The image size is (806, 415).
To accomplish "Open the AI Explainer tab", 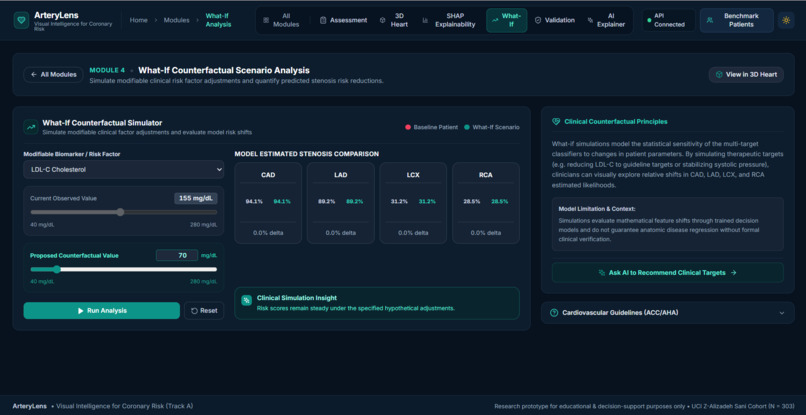I will (x=607, y=20).
